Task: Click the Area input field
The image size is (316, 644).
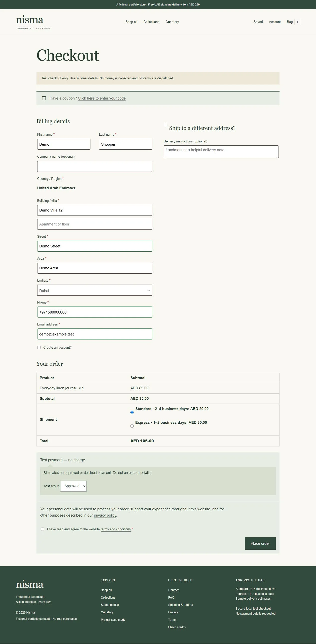Action: pyautogui.click(x=95, y=268)
